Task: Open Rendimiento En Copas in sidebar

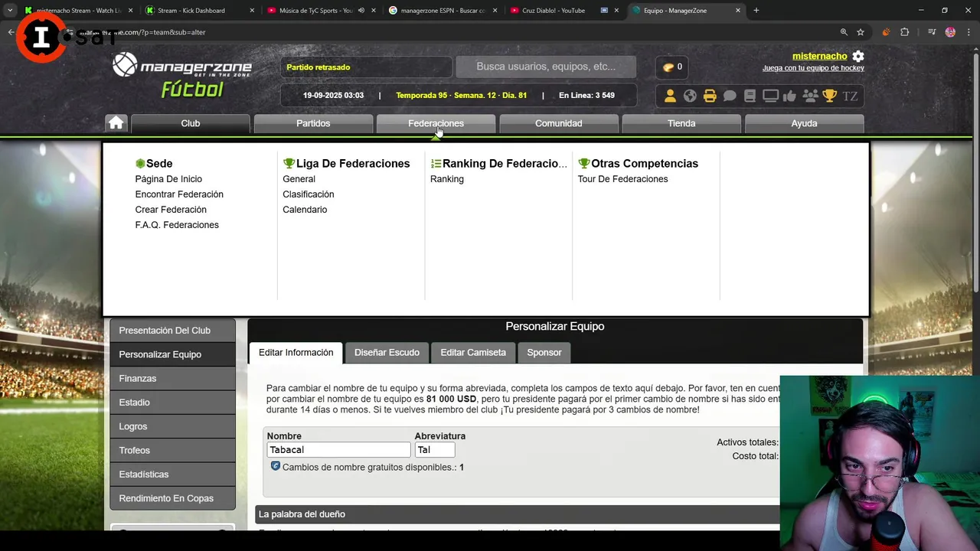Action: (x=172, y=498)
